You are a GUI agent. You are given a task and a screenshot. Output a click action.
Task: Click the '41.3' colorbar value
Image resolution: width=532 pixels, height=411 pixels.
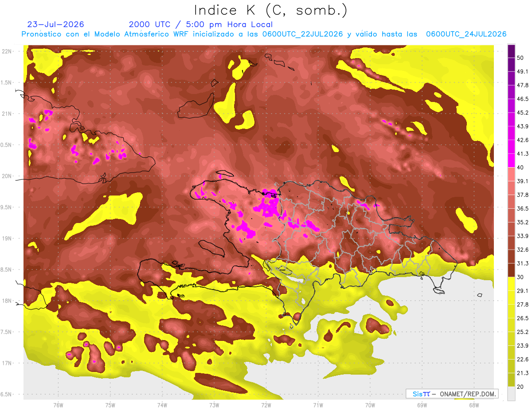[x=523, y=154]
